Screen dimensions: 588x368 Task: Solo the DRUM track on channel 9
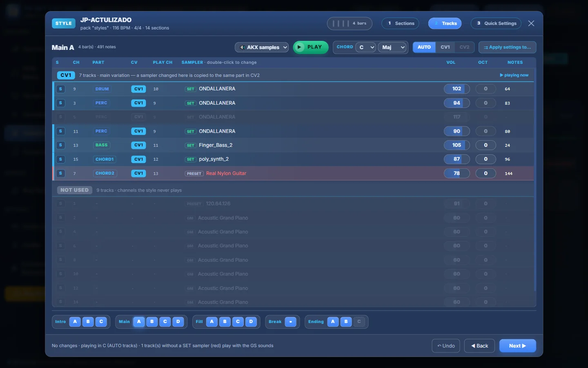click(60, 89)
